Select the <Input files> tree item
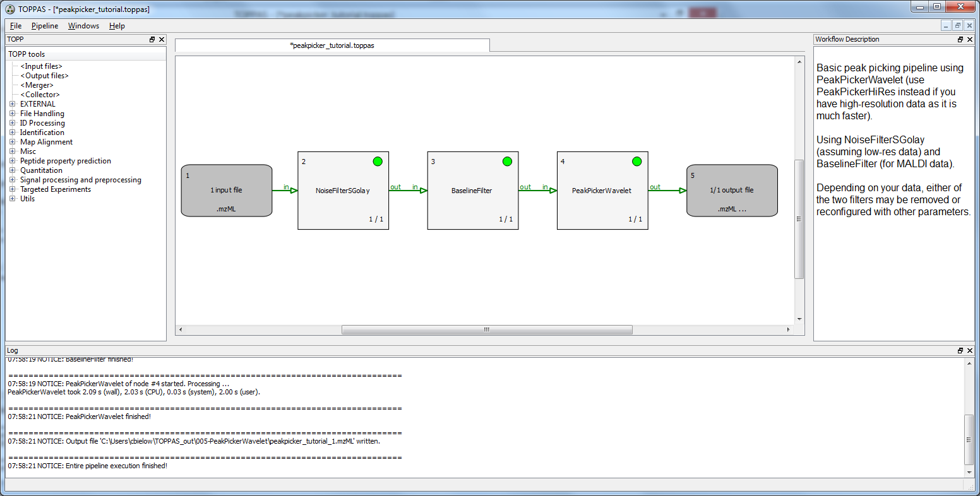 (41, 66)
